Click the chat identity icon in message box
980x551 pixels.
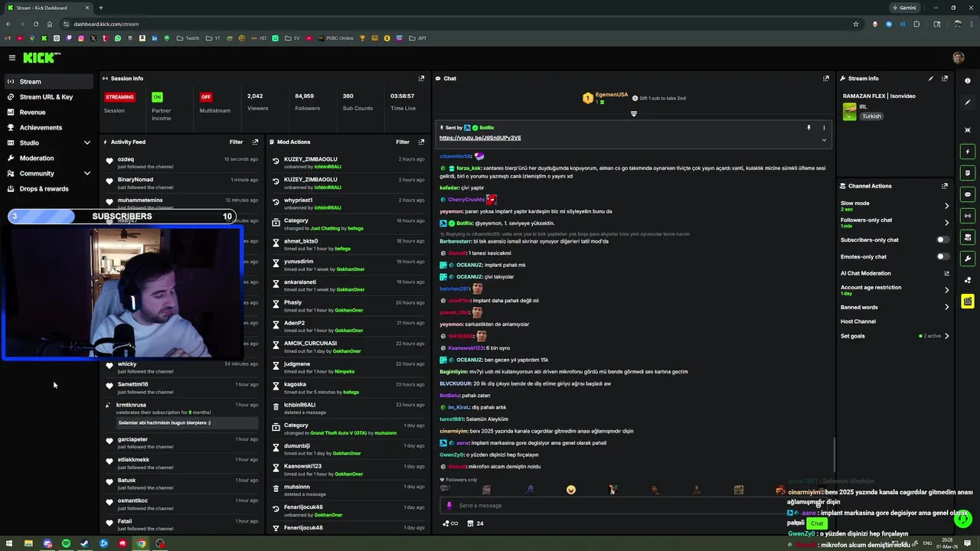(x=449, y=505)
